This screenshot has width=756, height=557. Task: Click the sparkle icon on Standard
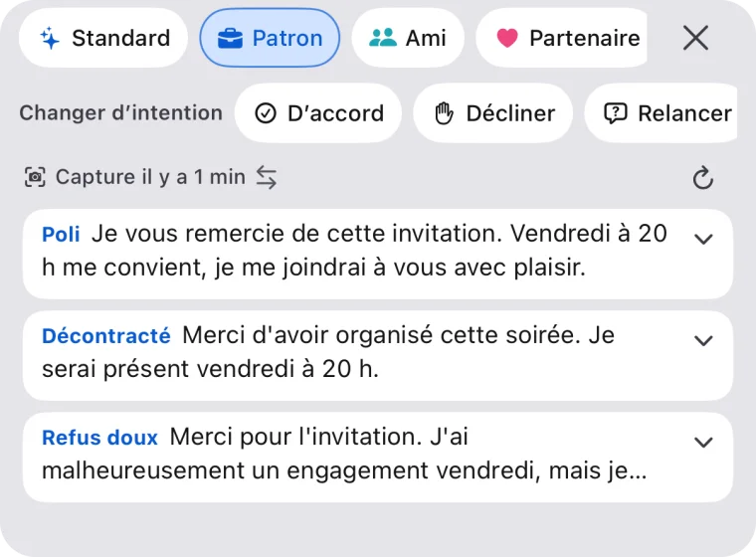pos(50,38)
